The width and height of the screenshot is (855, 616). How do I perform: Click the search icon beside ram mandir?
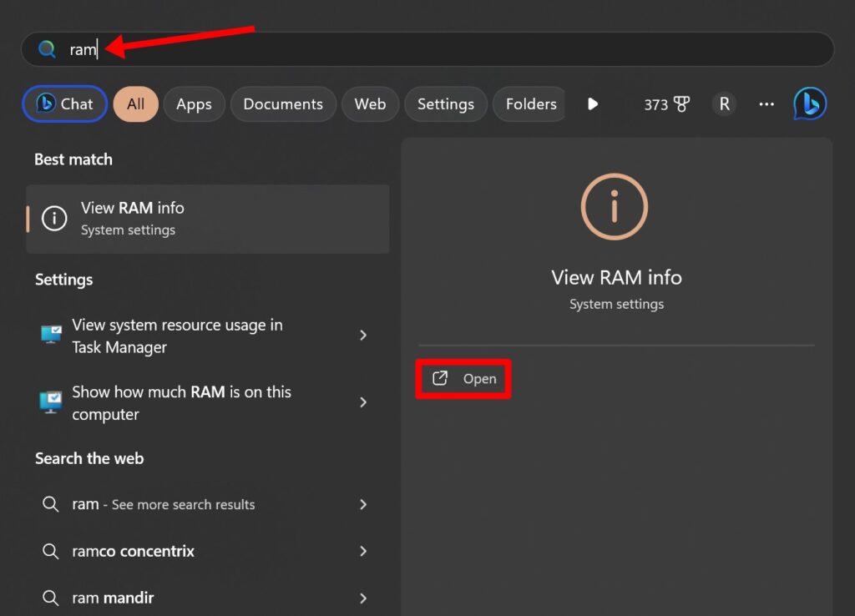point(50,598)
